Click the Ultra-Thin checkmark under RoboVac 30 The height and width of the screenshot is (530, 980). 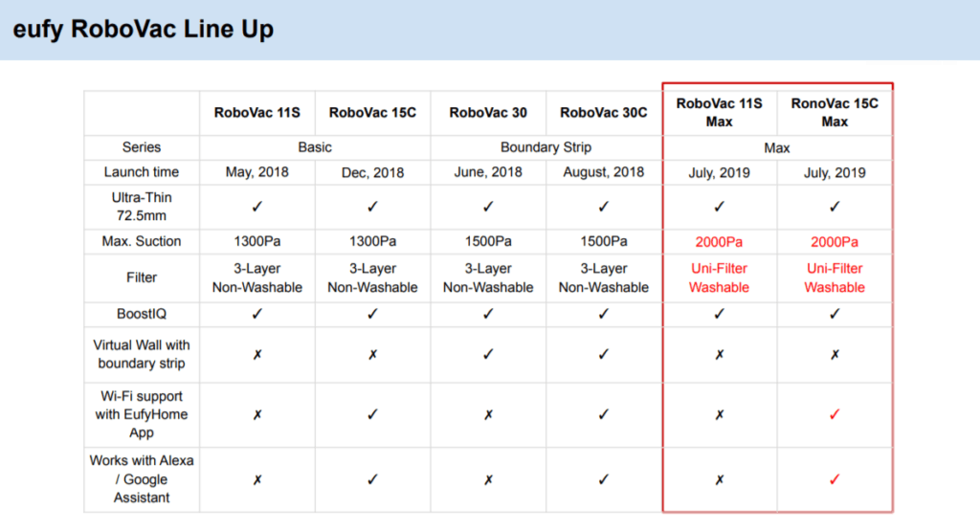[488, 206]
